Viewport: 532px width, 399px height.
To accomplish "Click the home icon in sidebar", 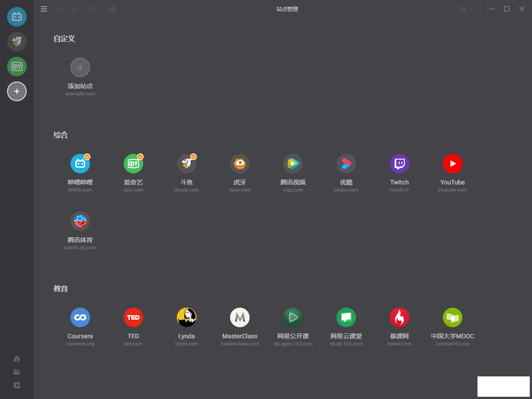I will [17, 359].
